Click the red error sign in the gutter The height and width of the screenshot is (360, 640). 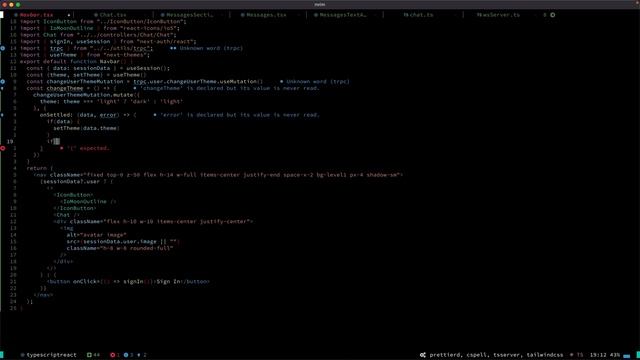[3, 148]
